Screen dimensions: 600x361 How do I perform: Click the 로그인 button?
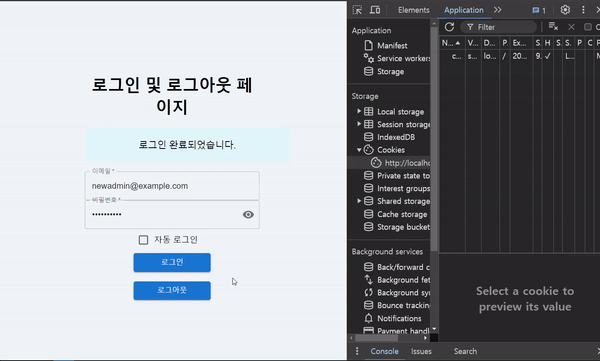[x=172, y=263]
